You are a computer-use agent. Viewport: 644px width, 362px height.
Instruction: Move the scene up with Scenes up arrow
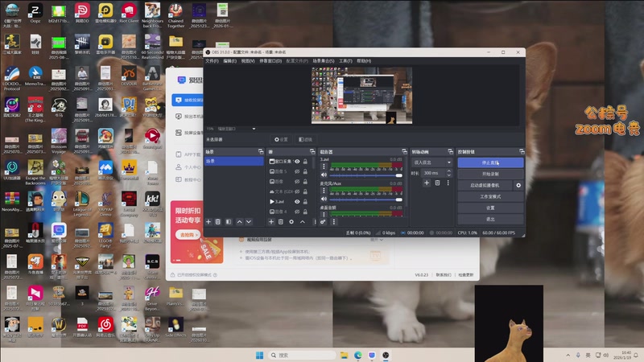pyautogui.click(x=239, y=222)
